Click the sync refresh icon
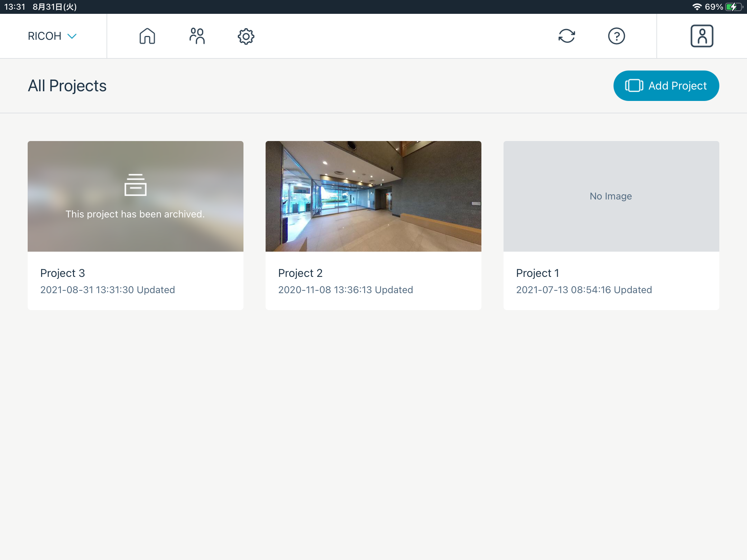This screenshot has height=560, width=747. click(566, 36)
